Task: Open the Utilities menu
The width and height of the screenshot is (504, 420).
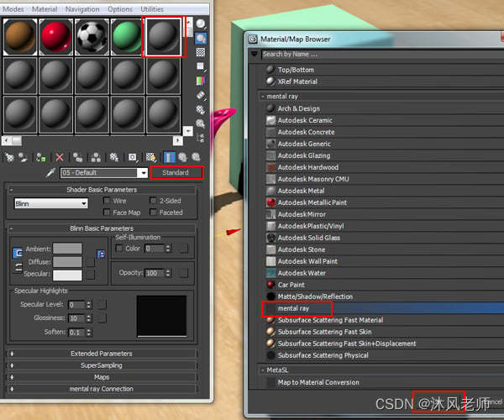Action: (152, 9)
